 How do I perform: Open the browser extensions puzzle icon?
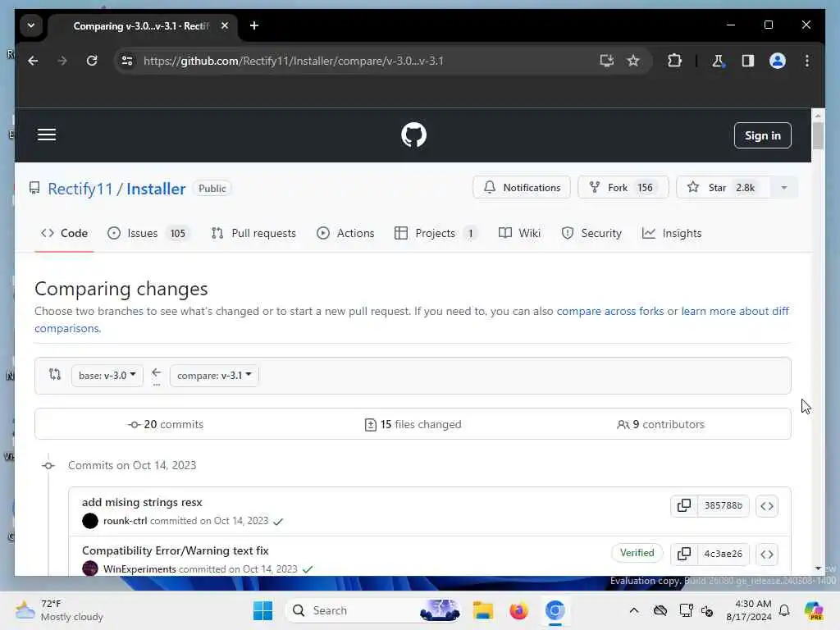pos(674,61)
